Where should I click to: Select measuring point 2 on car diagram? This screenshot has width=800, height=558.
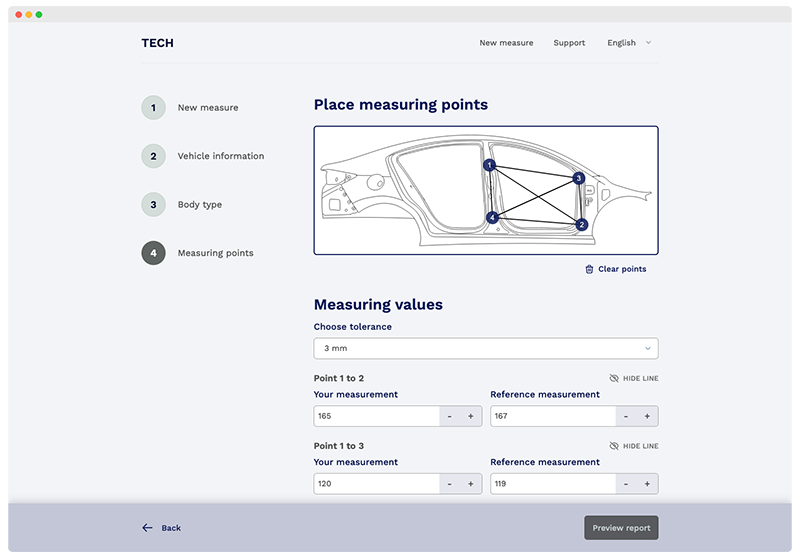tap(582, 224)
